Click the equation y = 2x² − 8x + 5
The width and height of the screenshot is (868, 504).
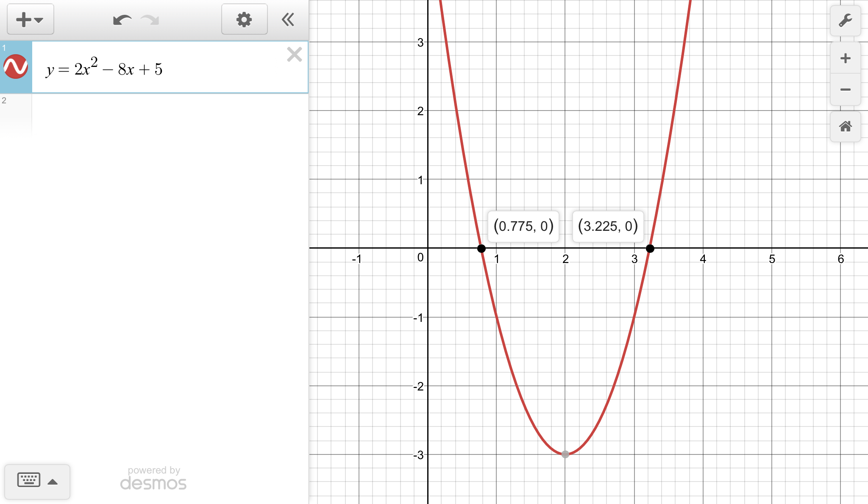click(x=104, y=69)
